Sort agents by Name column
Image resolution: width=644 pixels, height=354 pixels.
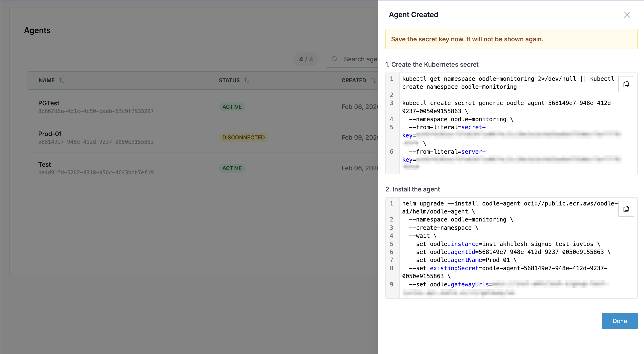(62, 80)
